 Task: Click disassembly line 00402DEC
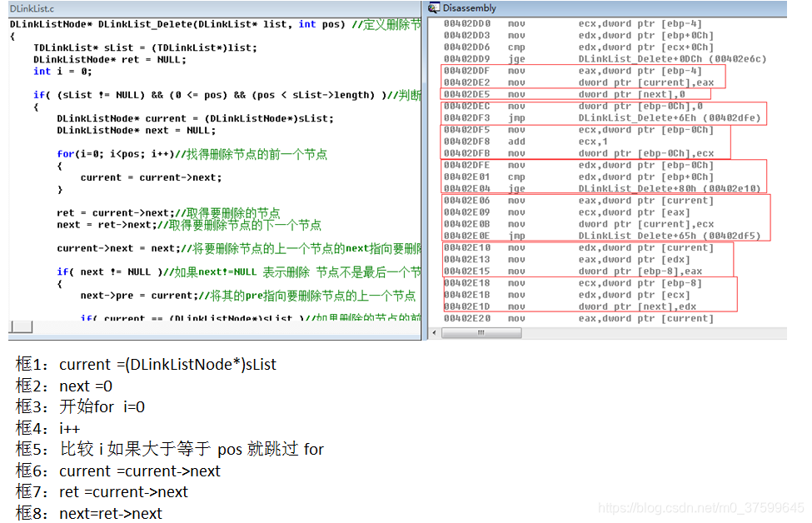pyautogui.click(x=573, y=106)
